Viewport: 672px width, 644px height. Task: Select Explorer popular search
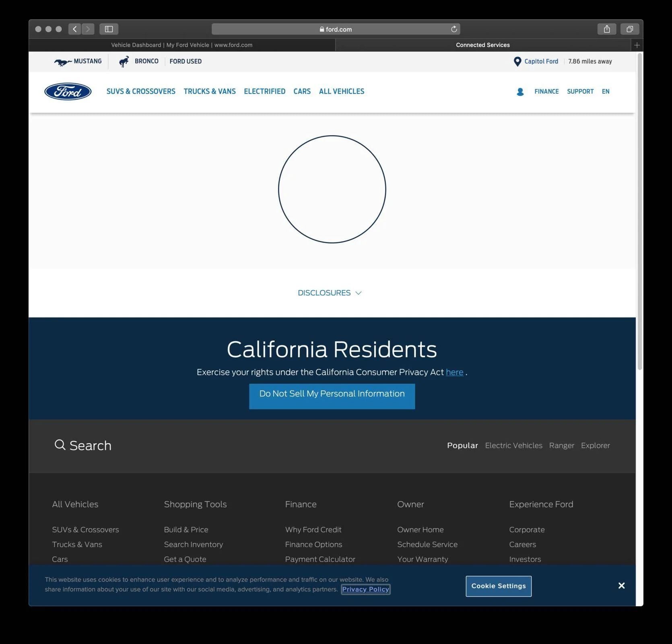[596, 446]
